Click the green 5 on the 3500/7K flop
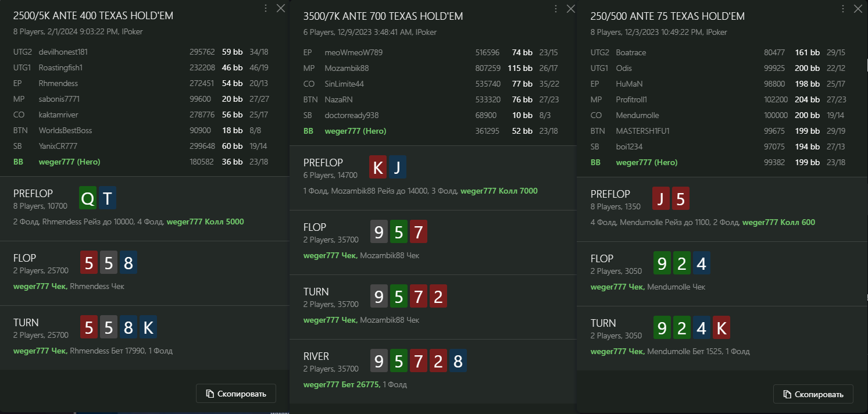The image size is (868, 414). (398, 233)
